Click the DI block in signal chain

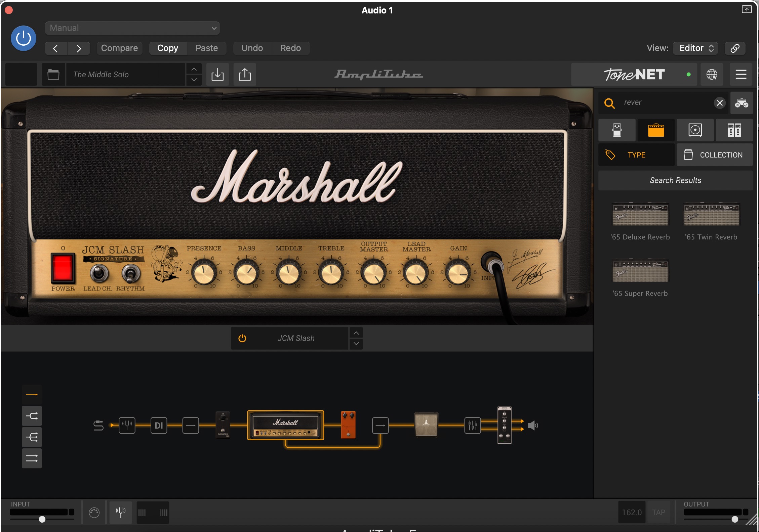tap(159, 426)
